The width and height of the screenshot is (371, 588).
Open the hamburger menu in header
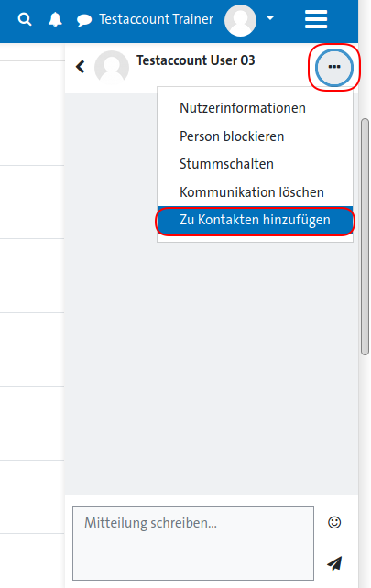[x=316, y=19]
